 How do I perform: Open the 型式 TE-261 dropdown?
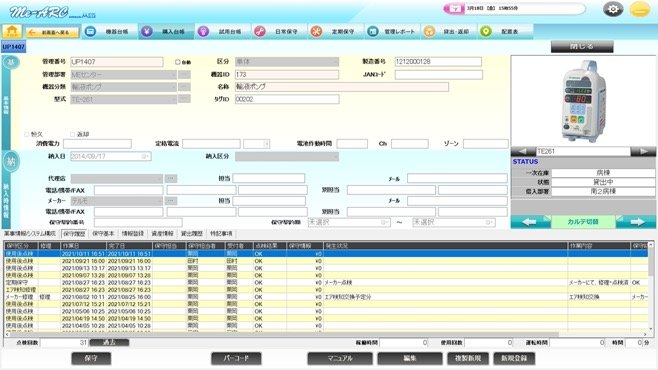[x=123, y=99]
